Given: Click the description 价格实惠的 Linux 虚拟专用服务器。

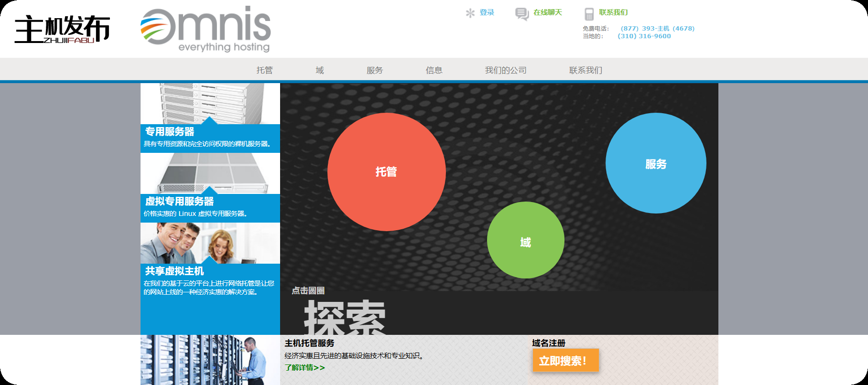Looking at the screenshot, I should pyautogui.click(x=196, y=214).
